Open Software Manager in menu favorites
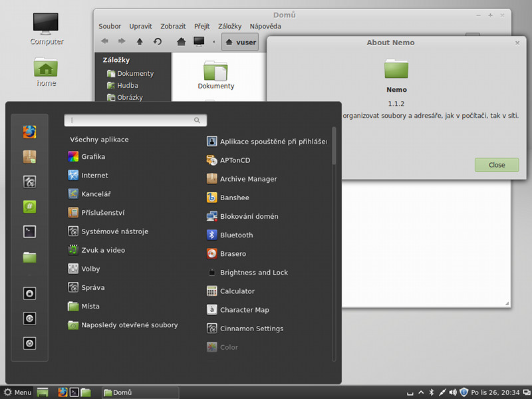The image size is (532, 399). click(29, 157)
